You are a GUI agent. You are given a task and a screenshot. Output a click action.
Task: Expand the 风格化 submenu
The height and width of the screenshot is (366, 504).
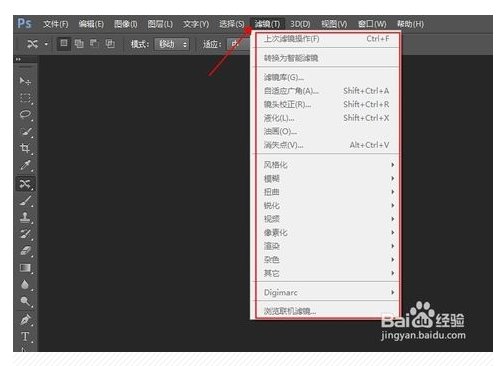[x=327, y=165]
